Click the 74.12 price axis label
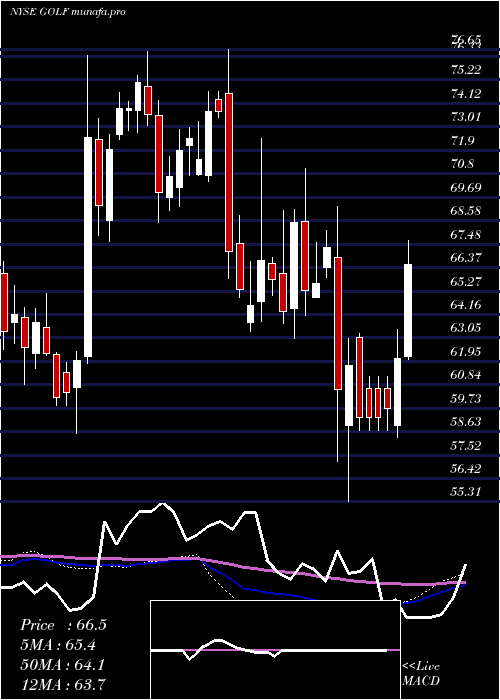Screen dimensions: 500x700 [466, 94]
